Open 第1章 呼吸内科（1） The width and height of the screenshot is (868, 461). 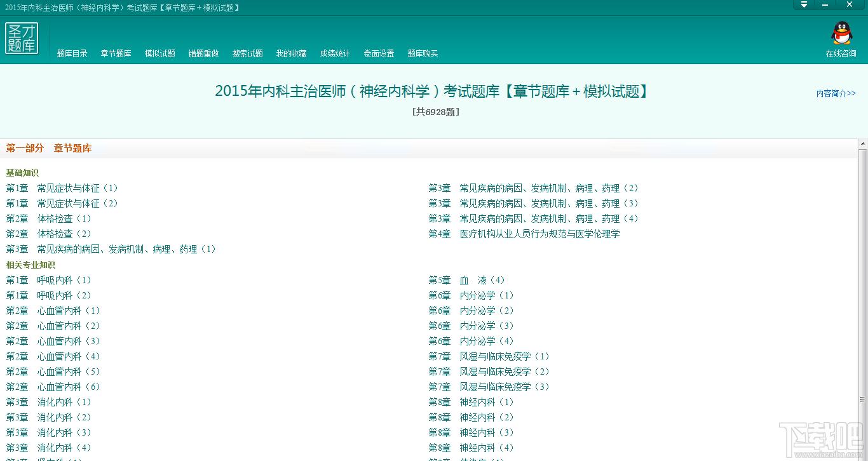pos(49,280)
